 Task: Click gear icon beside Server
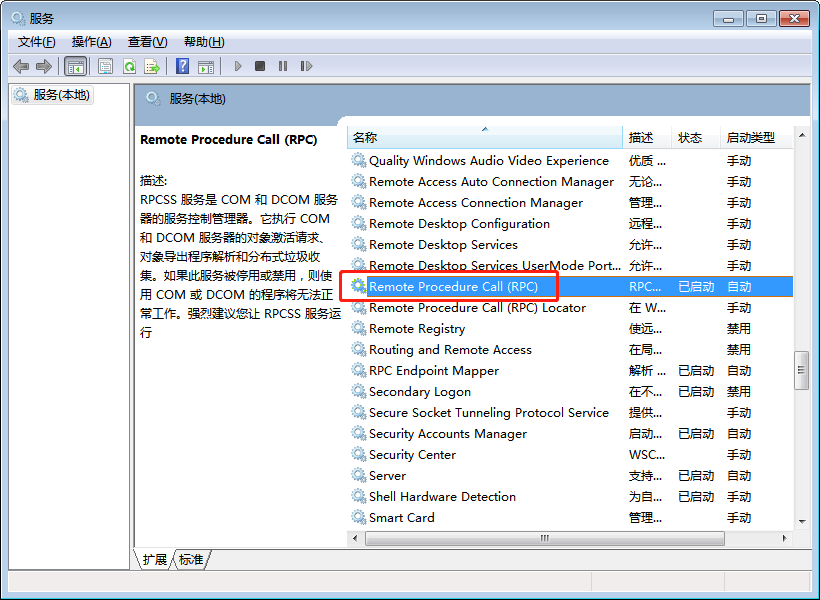tap(358, 475)
